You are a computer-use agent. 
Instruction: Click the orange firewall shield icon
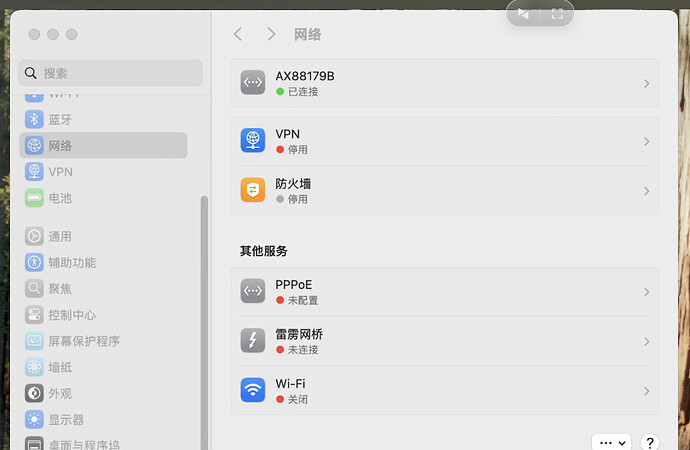253,190
